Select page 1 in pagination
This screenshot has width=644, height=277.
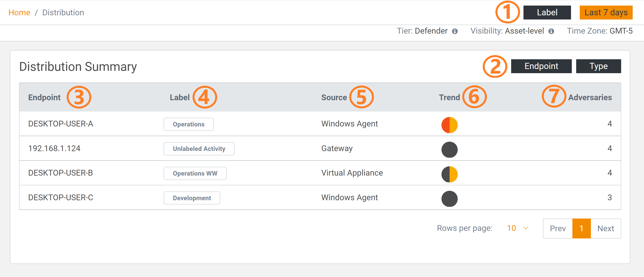(x=581, y=228)
